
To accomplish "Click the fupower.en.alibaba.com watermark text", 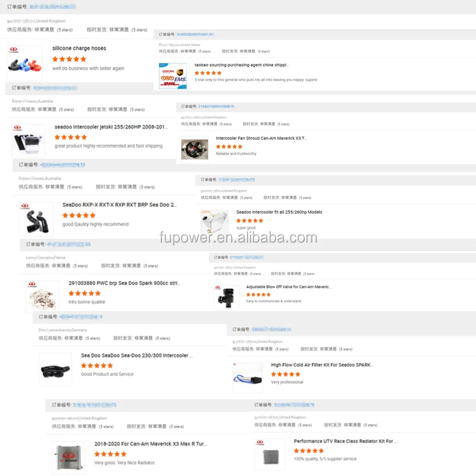I will point(239,237).
